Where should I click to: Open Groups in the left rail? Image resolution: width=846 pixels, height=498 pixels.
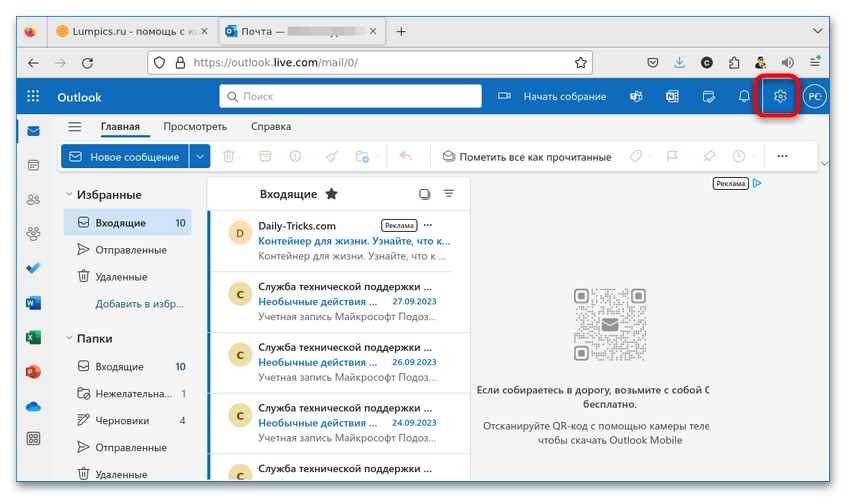33,234
